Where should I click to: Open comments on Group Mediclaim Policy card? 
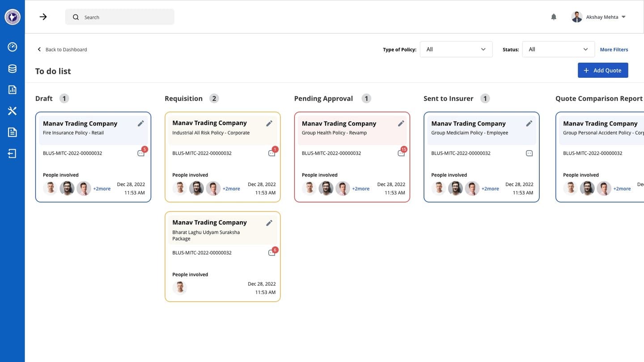[x=530, y=153]
